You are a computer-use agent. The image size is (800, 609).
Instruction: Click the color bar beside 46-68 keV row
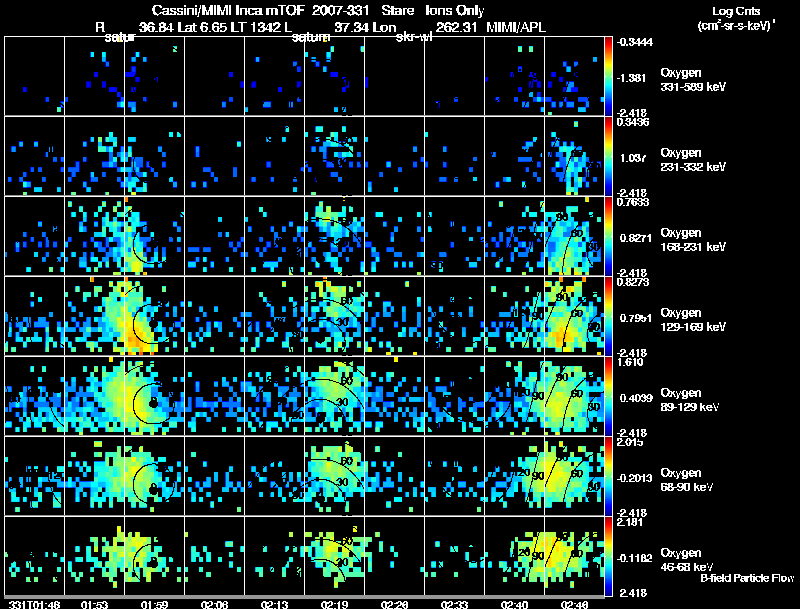click(608, 556)
